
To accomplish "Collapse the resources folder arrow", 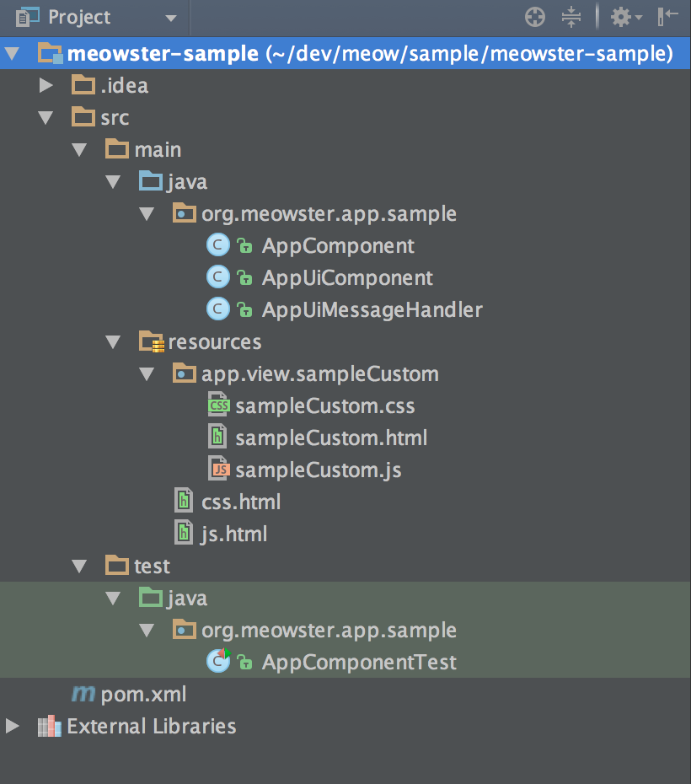I will pyautogui.click(x=113, y=341).
